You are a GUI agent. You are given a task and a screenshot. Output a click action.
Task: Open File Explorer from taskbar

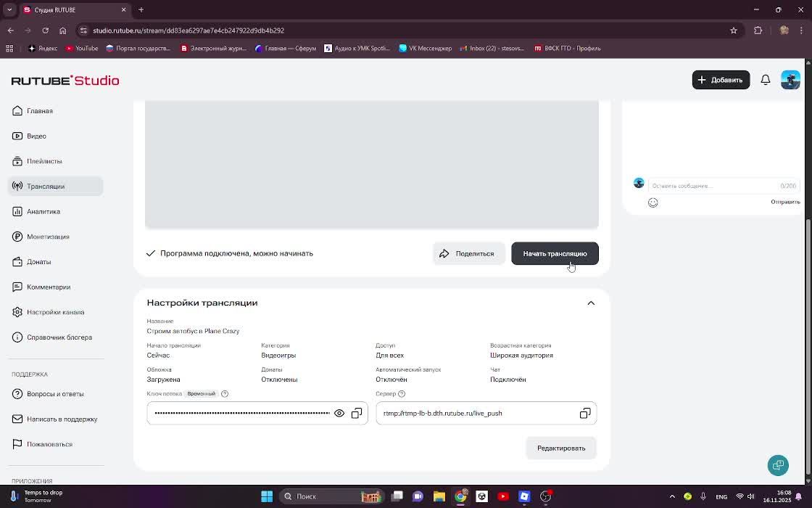[x=439, y=496]
